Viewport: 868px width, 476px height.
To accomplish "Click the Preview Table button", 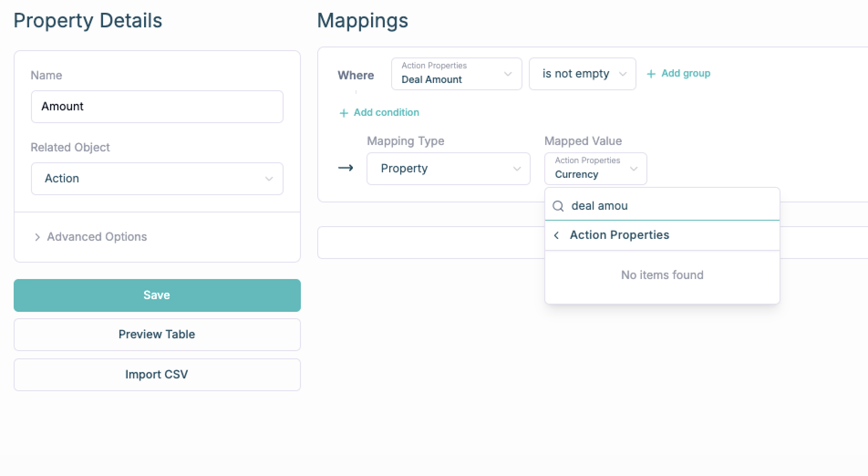I will (x=157, y=335).
